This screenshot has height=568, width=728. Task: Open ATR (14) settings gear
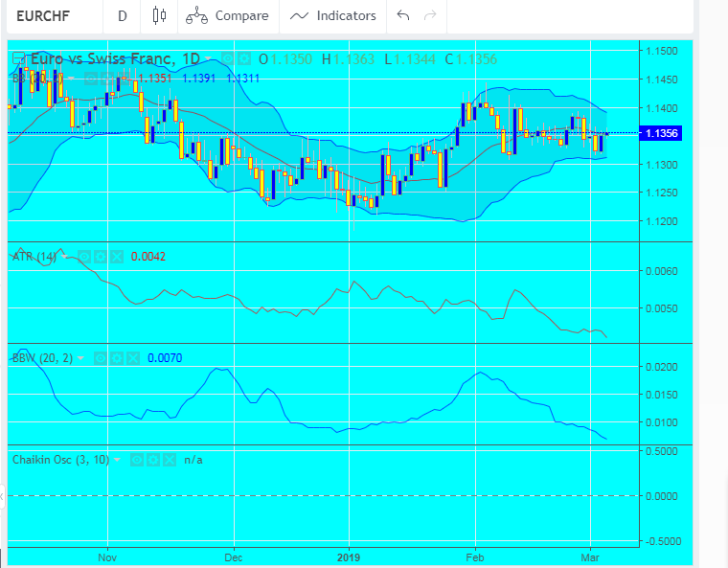pyautogui.click(x=100, y=257)
